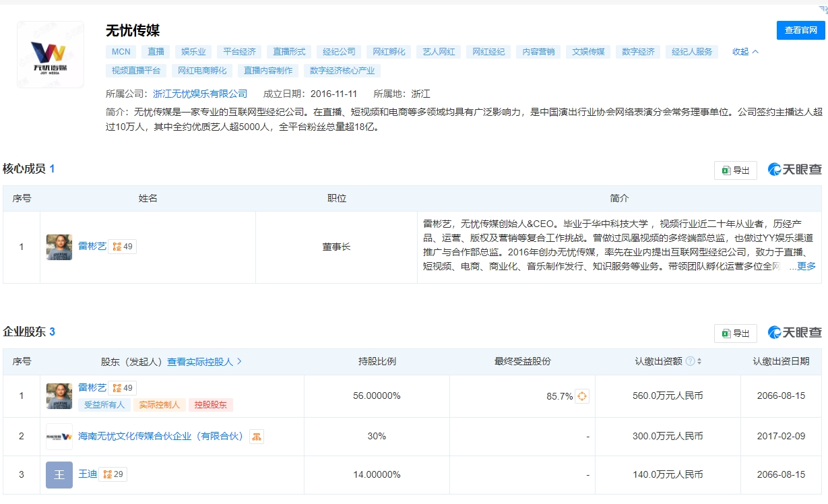Click 雷彬艺's 49 relation badge in core members
Image resolution: width=828 pixels, height=504 pixels.
(x=123, y=247)
